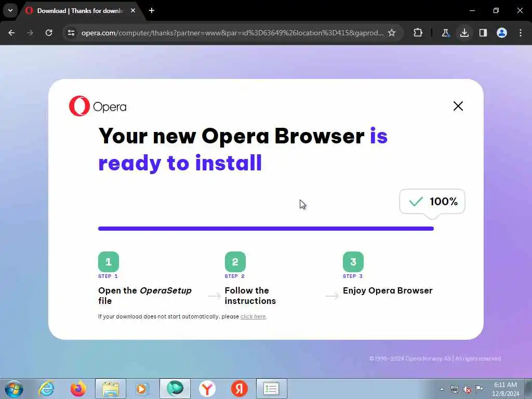Open network status tray icon
Viewport: 532px width, 399px height.
click(454, 390)
